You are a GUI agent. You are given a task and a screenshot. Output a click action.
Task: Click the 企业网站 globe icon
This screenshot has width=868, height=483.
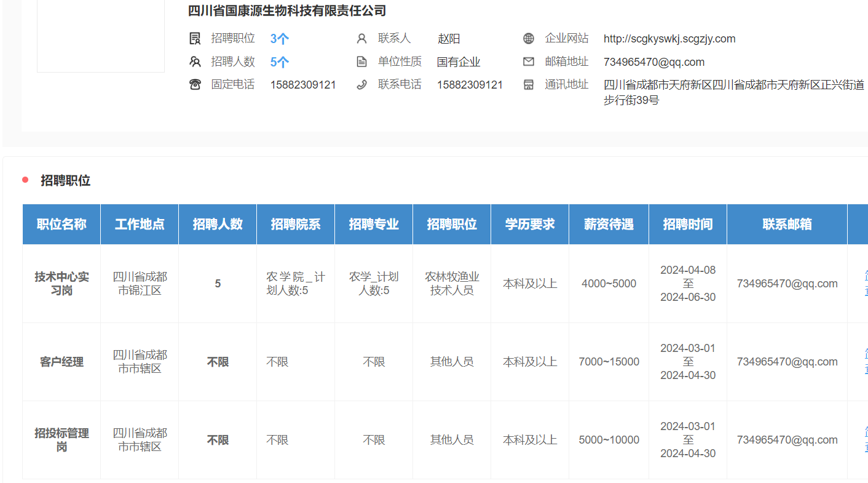529,39
